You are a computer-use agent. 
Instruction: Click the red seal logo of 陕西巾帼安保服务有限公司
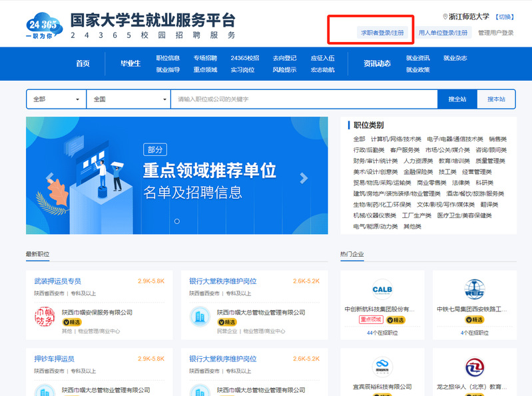tap(45, 317)
